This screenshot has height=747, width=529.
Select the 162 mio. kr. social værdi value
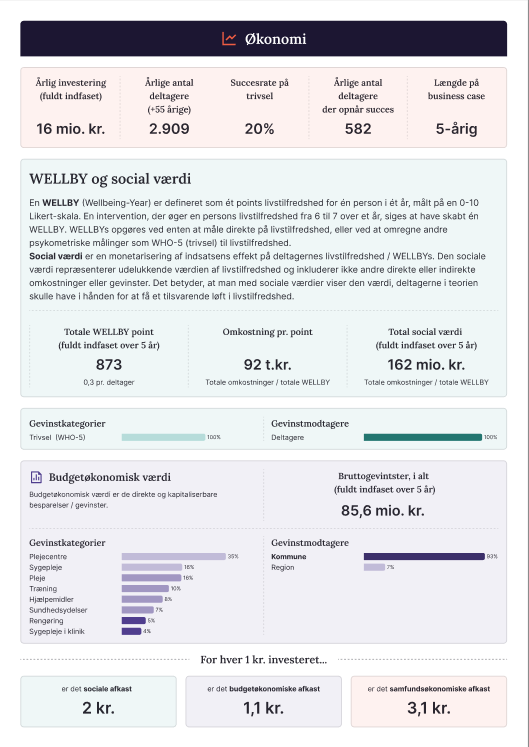coord(426,364)
